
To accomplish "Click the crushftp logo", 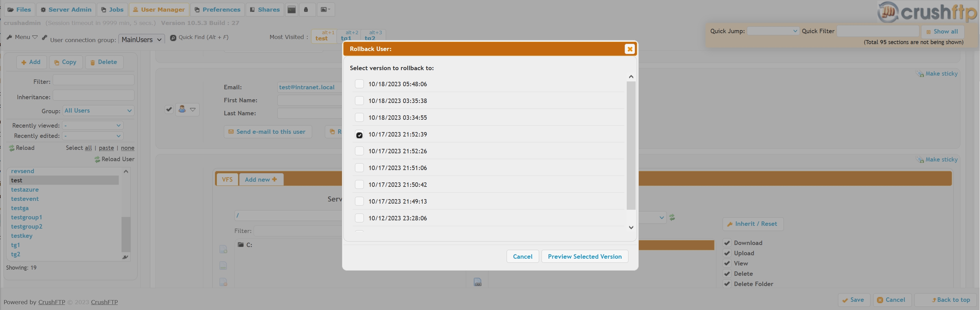I will [x=927, y=13].
